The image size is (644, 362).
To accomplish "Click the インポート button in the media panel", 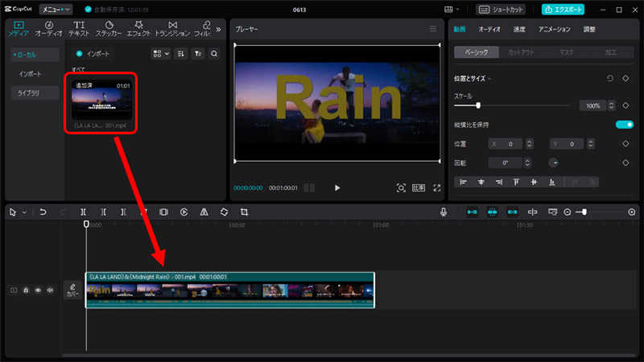I will [93, 54].
